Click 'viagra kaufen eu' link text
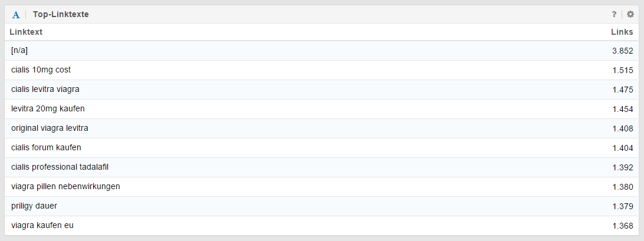The width and height of the screenshot is (644, 241). coord(42,226)
